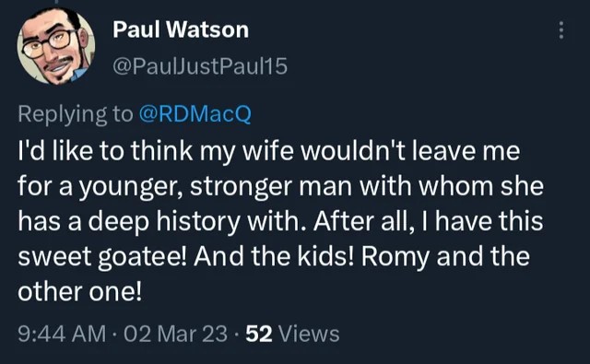Click the 02 Mar 23 date
This screenshot has width=590, height=364.
pos(176,334)
